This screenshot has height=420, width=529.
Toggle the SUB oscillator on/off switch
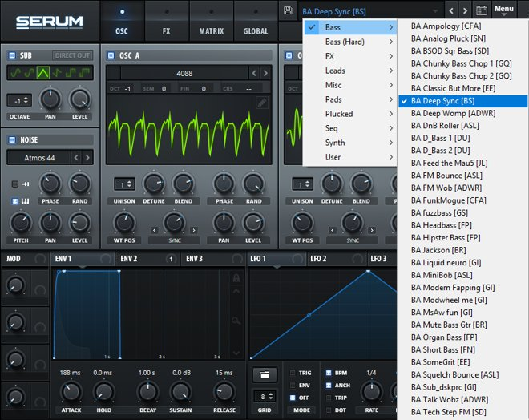coord(12,55)
